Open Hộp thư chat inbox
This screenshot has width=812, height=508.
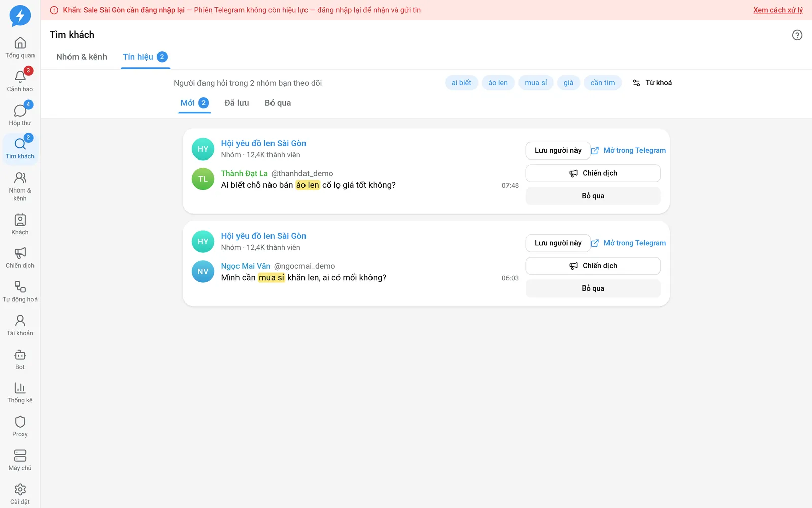tap(20, 115)
